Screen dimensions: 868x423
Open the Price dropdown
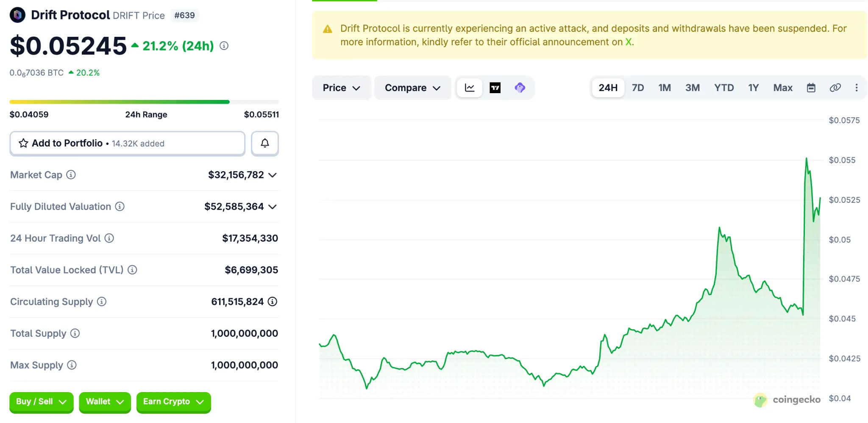coord(341,88)
